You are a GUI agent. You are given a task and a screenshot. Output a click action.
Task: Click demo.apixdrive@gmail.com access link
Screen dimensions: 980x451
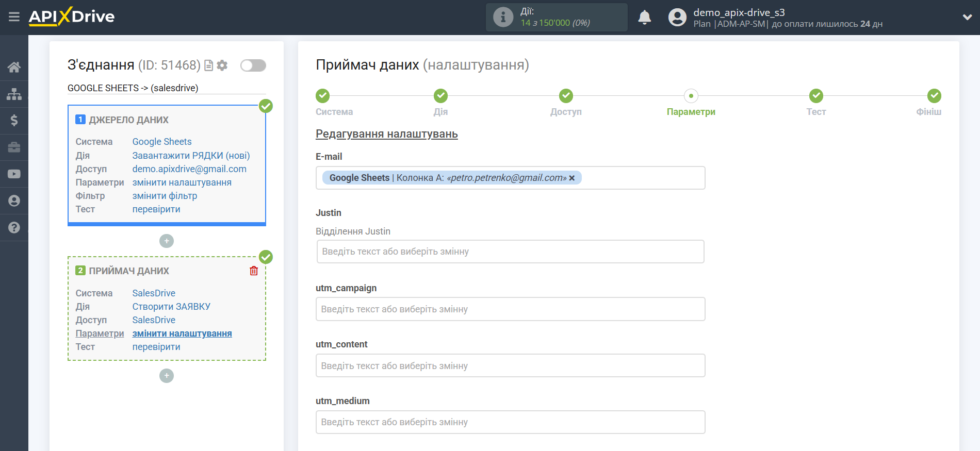189,169
